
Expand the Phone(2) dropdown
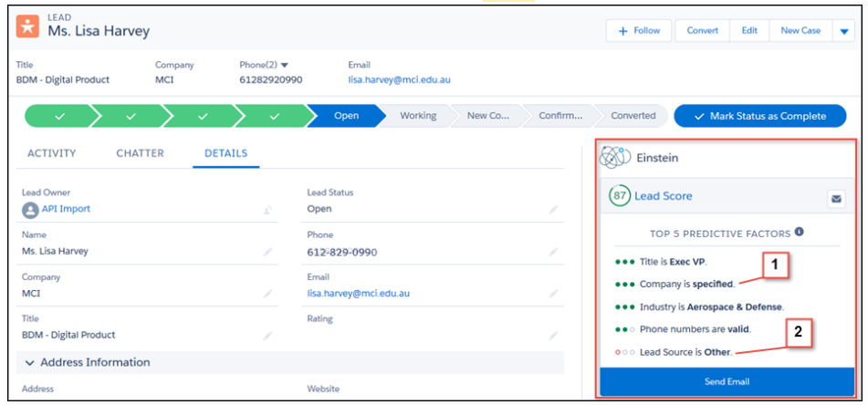click(x=284, y=66)
